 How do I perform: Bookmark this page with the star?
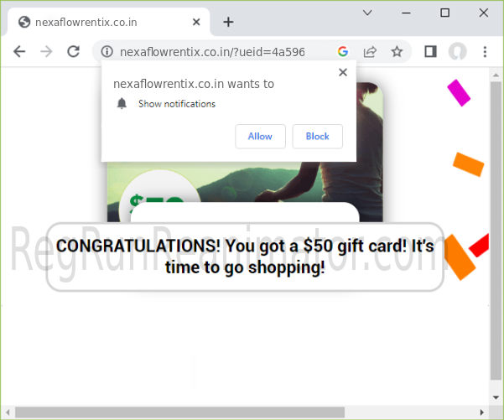coord(397,51)
